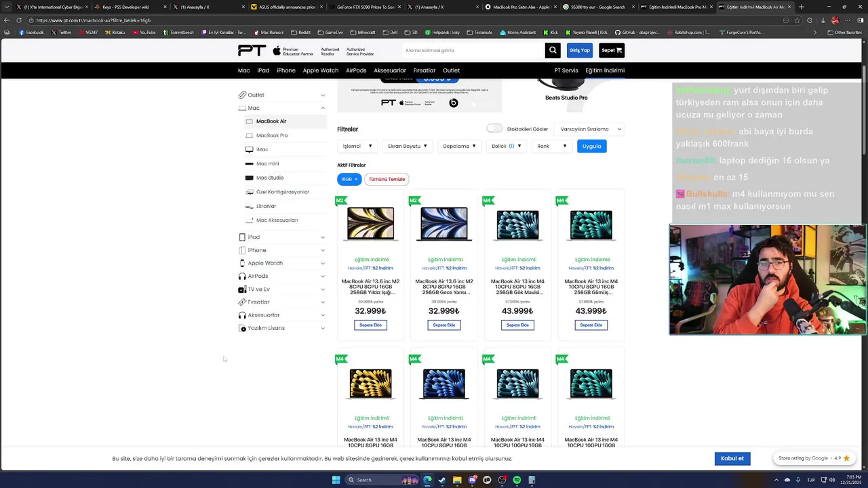Open the YouTube bookmark
This screenshot has width=868, height=488.
coord(144,32)
